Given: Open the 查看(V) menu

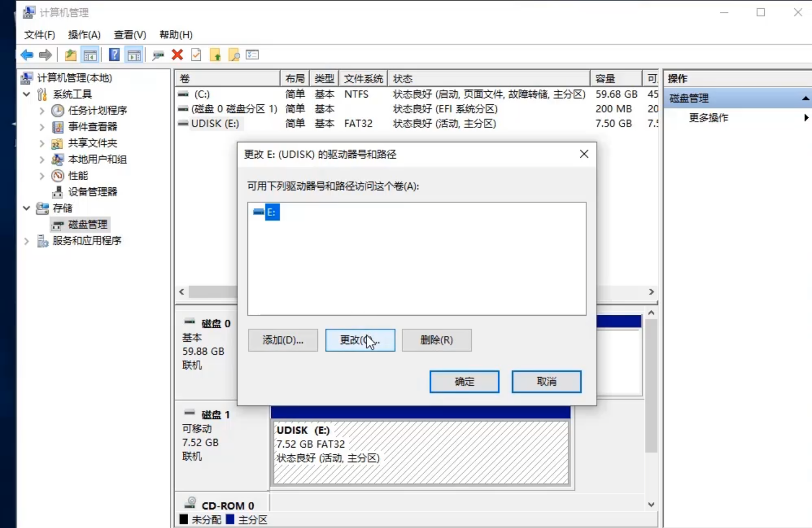Looking at the screenshot, I should click(x=130, y=35).
